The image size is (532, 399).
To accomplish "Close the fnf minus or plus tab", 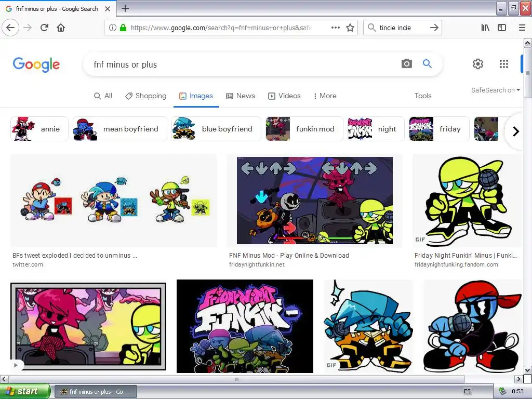I will pyautogui.click(x=108, y=9).
